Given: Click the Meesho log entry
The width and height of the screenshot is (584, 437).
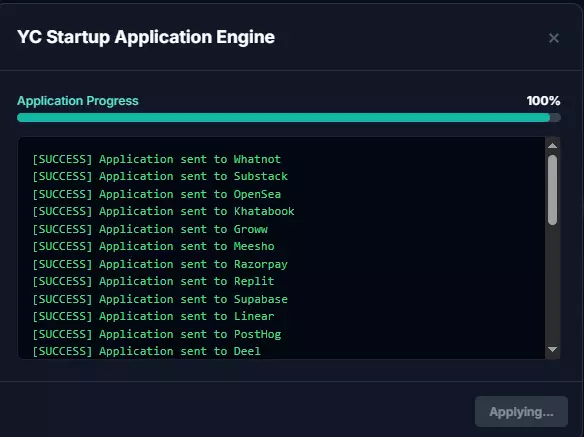Looking at the screenshot, I should click(x=153, y=246).
